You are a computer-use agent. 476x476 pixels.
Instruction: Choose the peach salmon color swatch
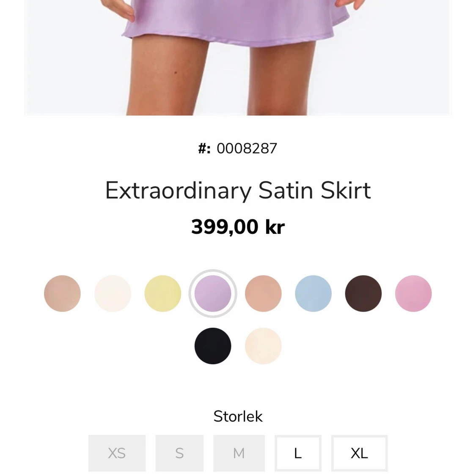(263, 293)
